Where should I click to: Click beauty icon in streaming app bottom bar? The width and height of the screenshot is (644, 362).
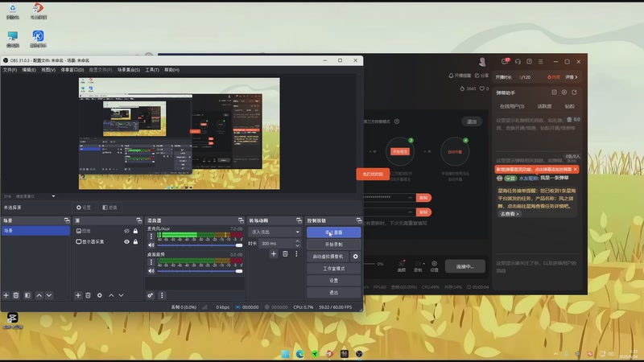tap(402, 266)
